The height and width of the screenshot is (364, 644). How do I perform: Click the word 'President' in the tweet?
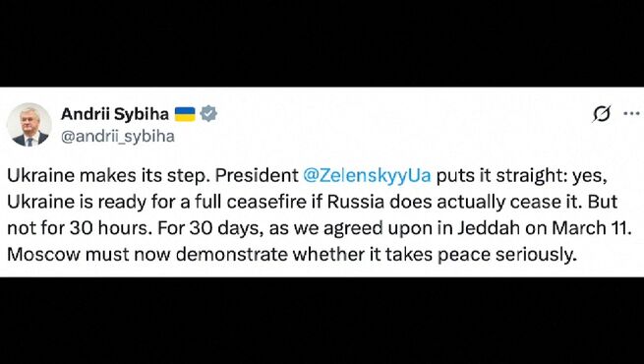coord(257,175)
